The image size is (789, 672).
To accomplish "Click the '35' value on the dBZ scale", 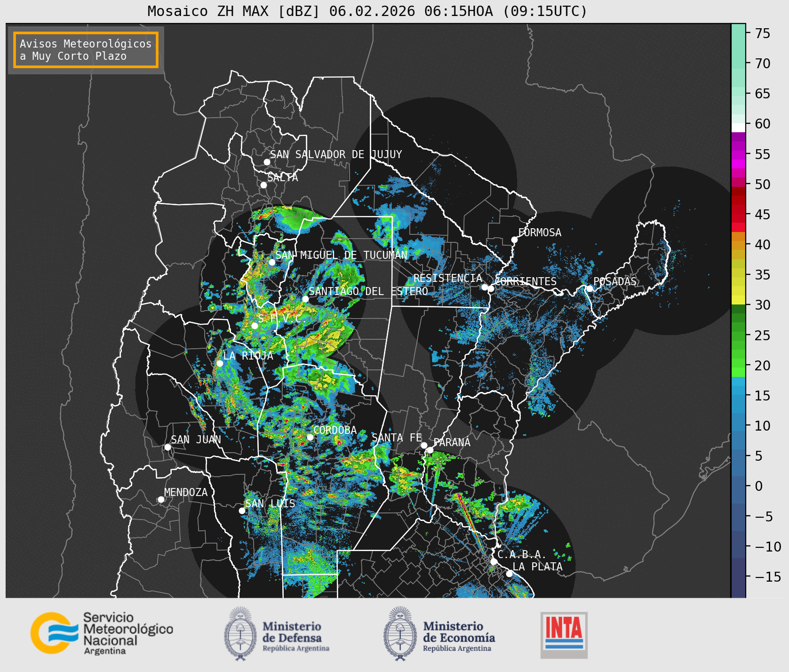I will point(763,275).
